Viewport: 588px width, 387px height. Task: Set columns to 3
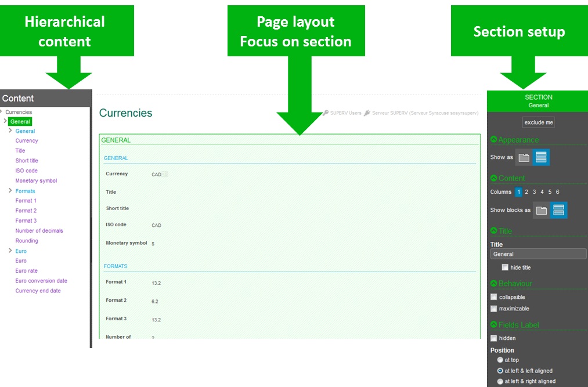click(x=534, y=192)
